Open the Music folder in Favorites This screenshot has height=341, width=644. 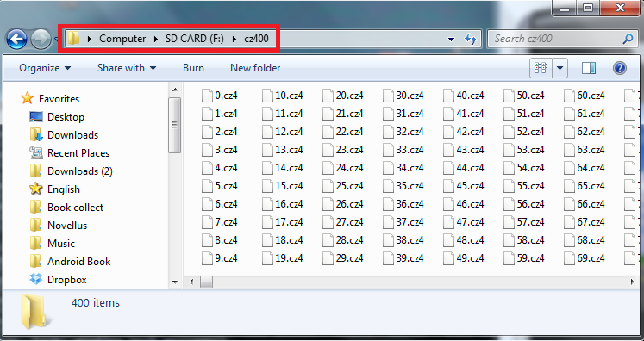coord(53,244)
